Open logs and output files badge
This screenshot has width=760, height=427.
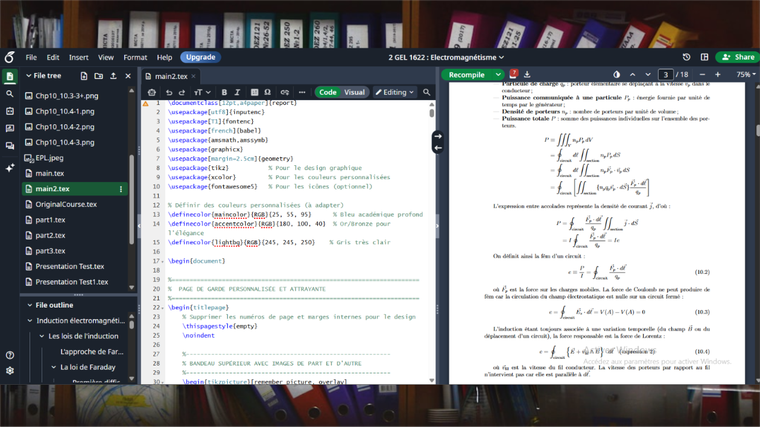pos(513,74)
